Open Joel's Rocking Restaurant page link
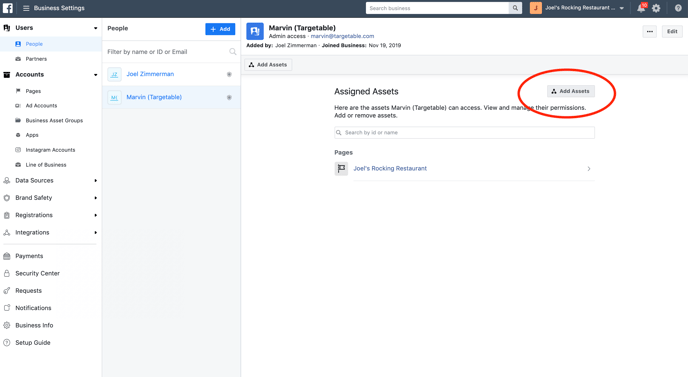688x377 pixels. 390,169
